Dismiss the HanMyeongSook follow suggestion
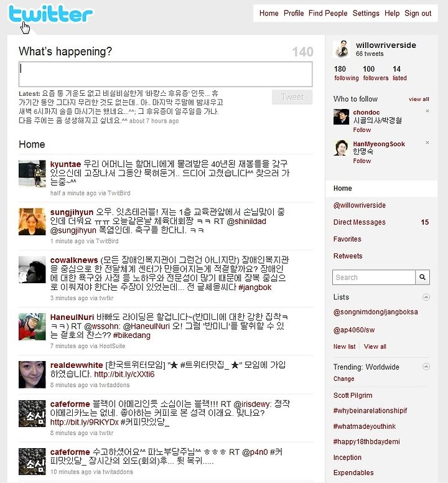The image size is (448, 483). (x=427, y=143)
